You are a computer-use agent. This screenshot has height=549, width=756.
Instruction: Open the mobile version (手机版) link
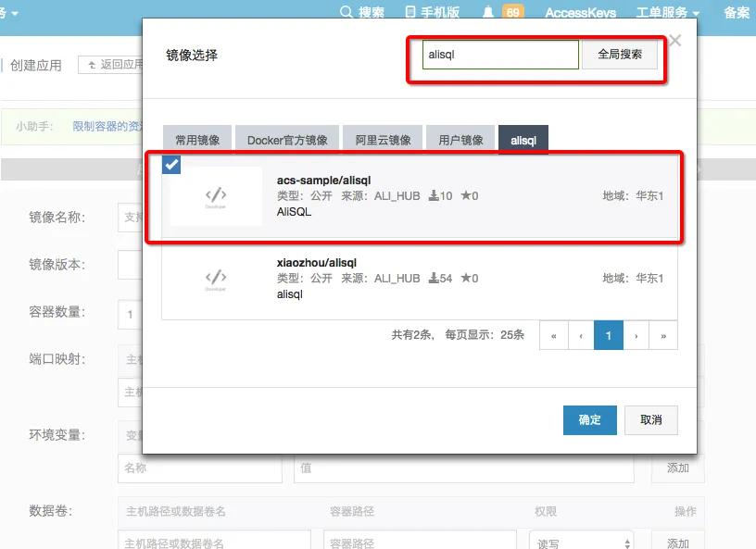433,12
